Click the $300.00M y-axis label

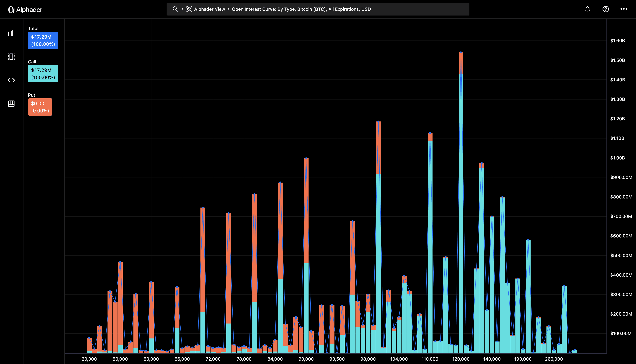click(x=621, y=295)
